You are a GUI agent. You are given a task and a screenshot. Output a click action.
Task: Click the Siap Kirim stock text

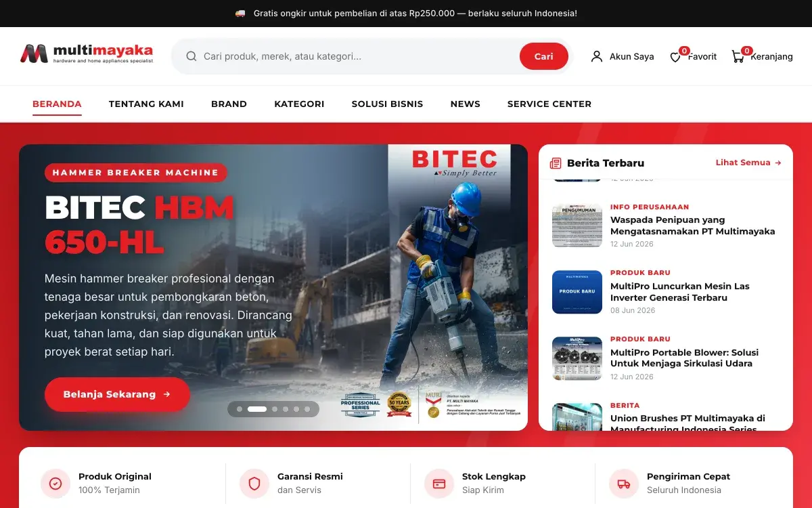(x=483, y=490)
